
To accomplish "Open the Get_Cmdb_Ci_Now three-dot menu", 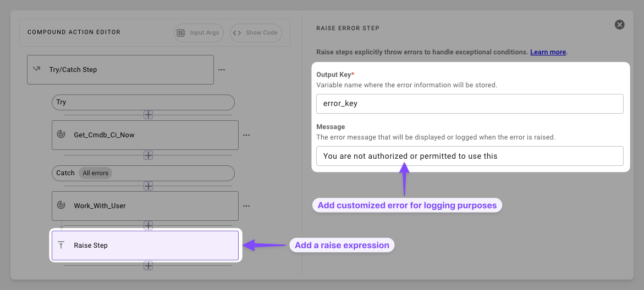I will tap(246, 135).
